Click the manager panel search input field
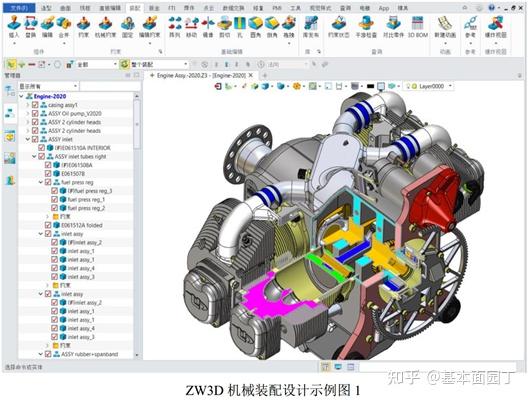 tap(110, 86)
